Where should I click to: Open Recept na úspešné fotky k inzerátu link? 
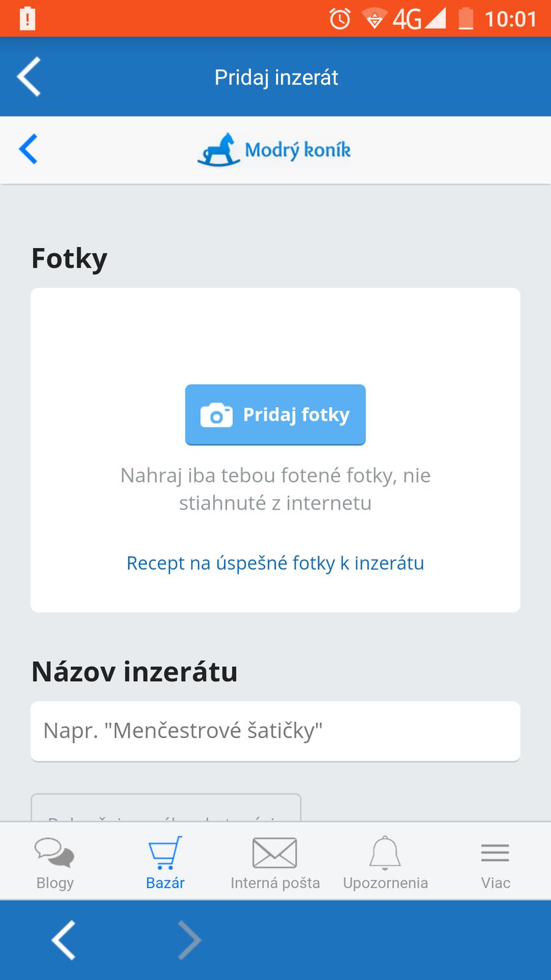(x=275, y=563)
